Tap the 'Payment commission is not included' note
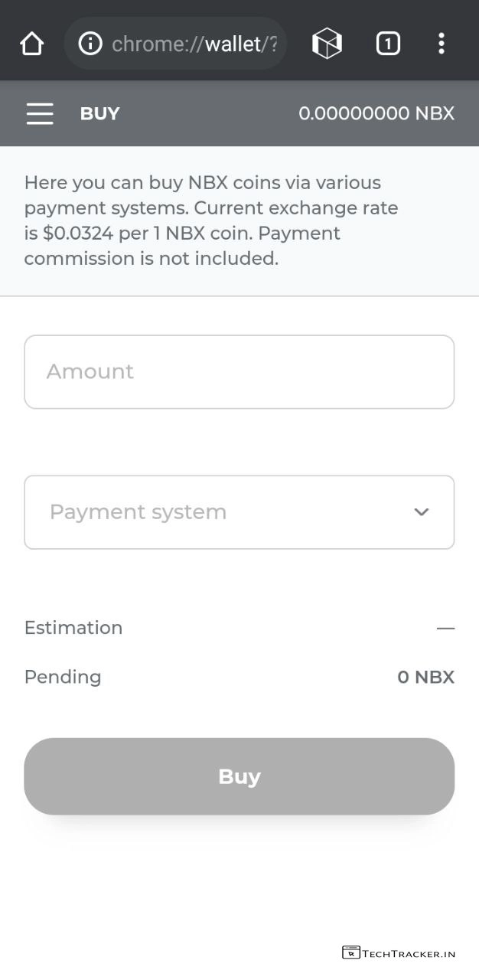The width and height of the screenshot is (479, 980). (x=152, y=258)
